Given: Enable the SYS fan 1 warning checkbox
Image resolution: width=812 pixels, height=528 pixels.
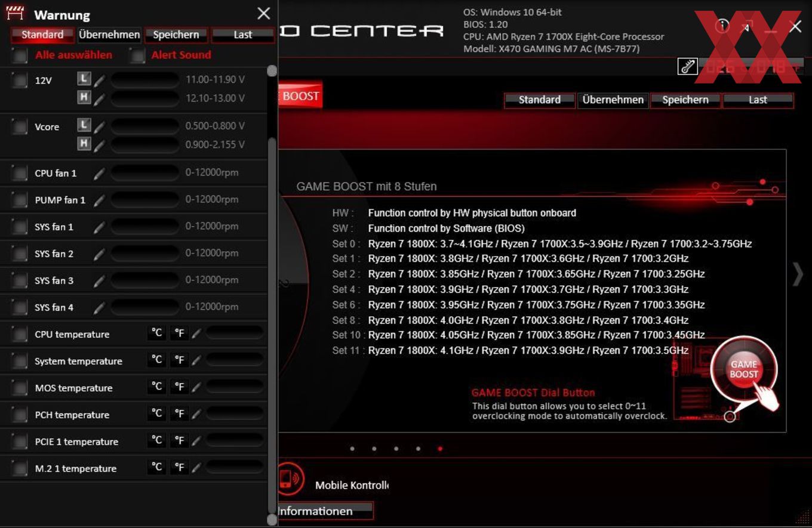Looking at the screenshot, I should pyautogui.click(x=20, y=227).
